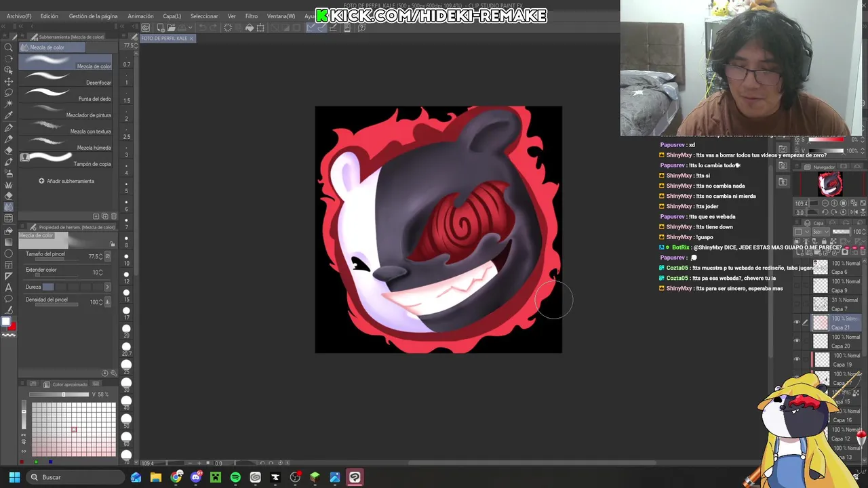
Task: Select the transparent color swatch
Action: point(9,335)
